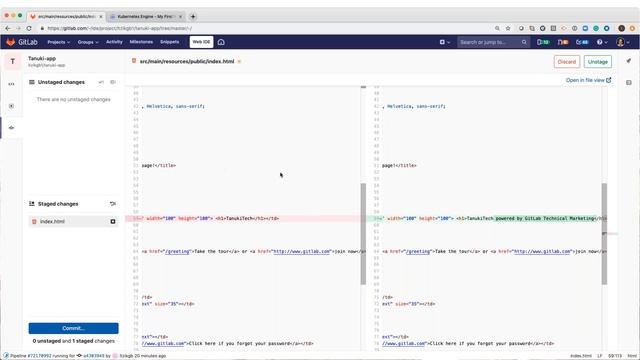Screen dimensions: 640x360
Task: Open a new browser tab with plus
Action: [193, 16]
